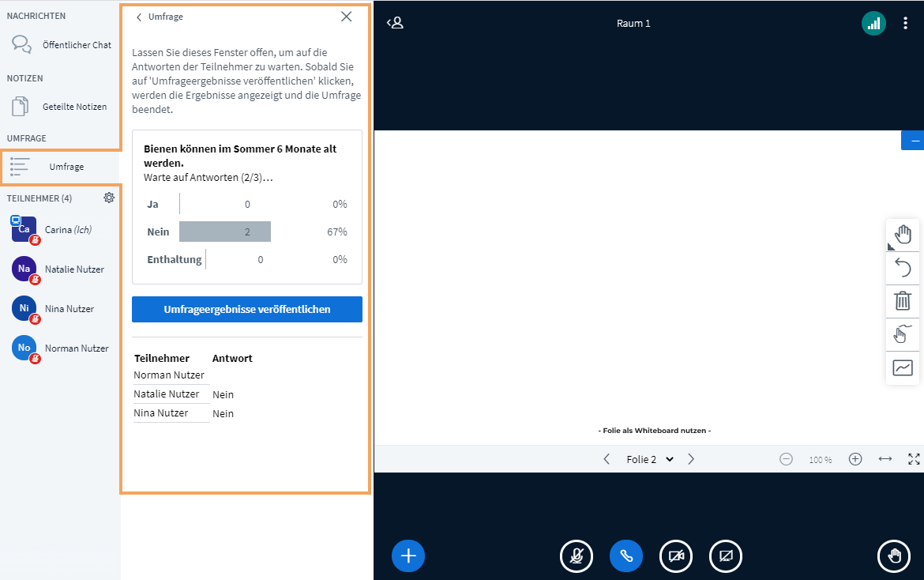Collapse the user list panel
The width and height of the screenshot is (924, 580).
[395, 23]
